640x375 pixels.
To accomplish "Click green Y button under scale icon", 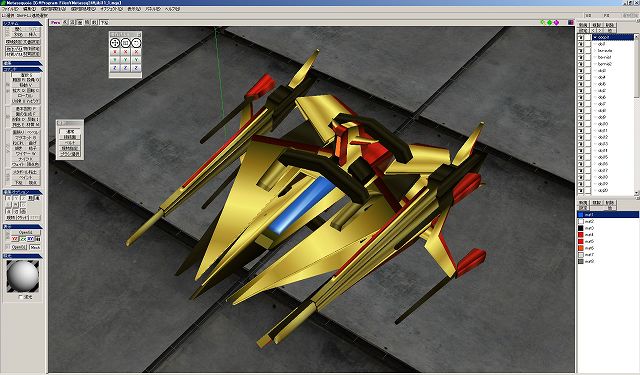I will coord(125,60).
